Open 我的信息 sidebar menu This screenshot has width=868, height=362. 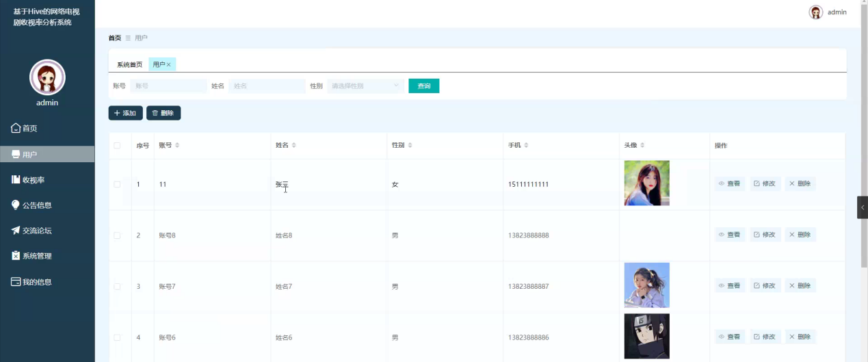47,282
